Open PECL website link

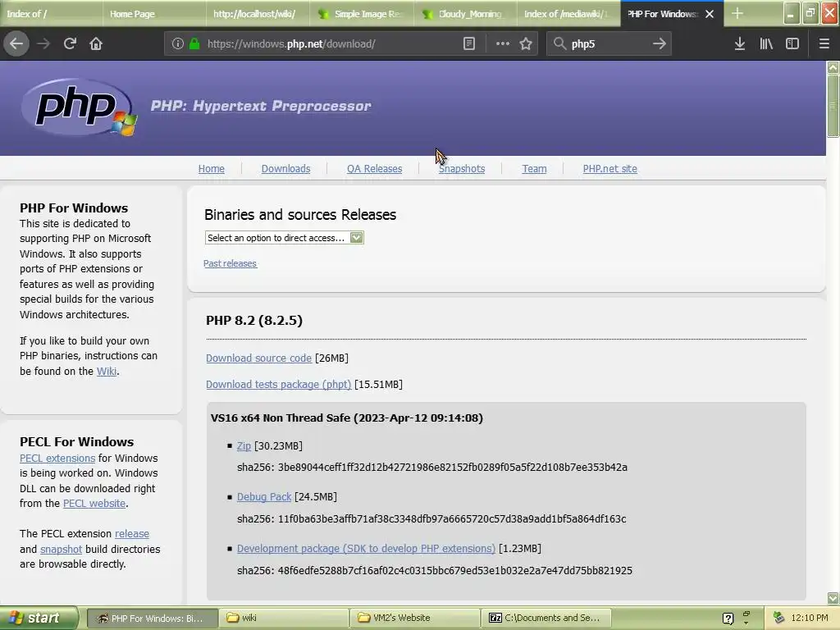click(94, 503)
